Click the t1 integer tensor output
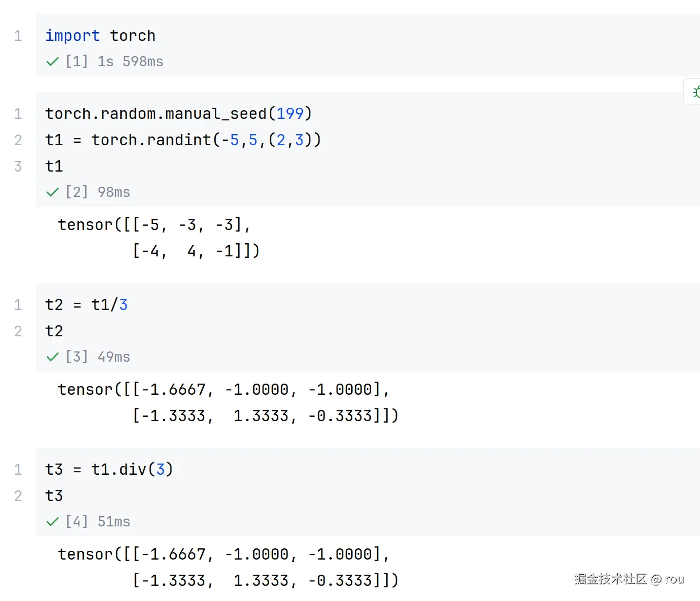Screen dimensions: 700x601 coord(159,238)
